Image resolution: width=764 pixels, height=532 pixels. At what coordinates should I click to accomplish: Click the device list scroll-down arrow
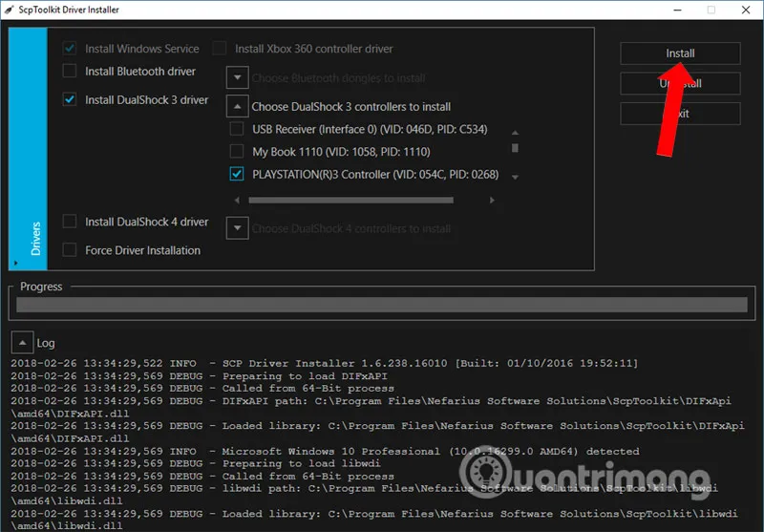[516, 177]
